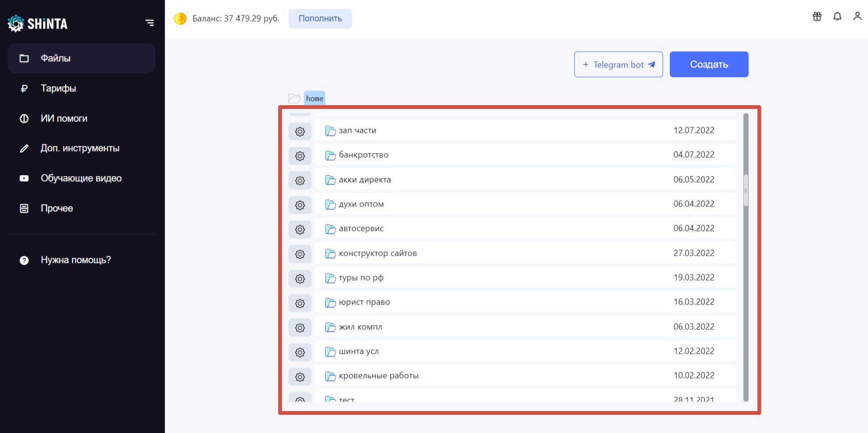This screenshot has width=868, height=433.
Task: Open folder жил компл
Action: 525,327
